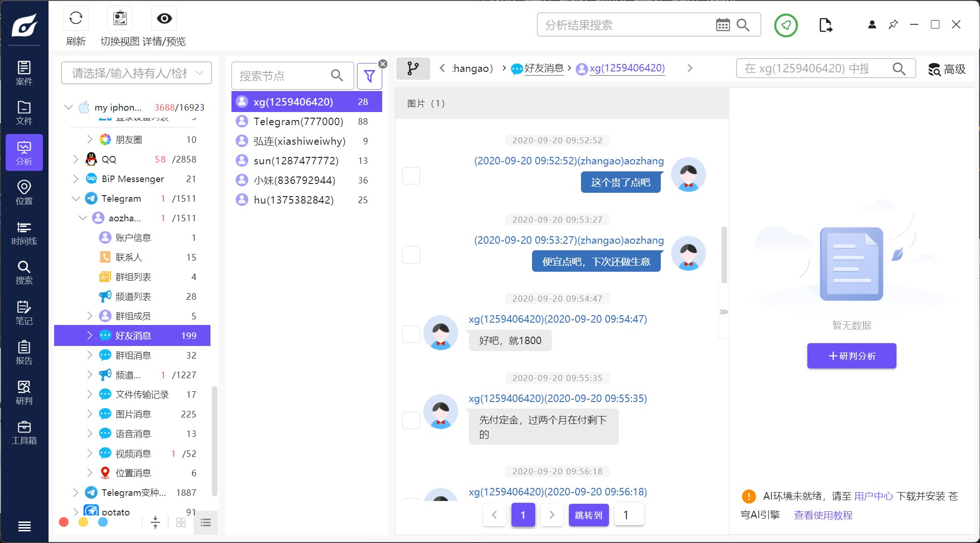
Task: Click the calendar icon in search bar
Action: (722, 25)
